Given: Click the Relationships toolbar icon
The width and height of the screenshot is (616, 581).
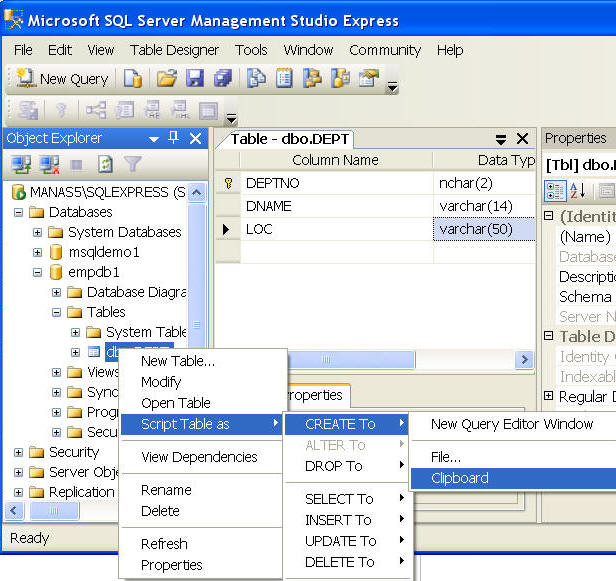Looking at the screenshot, I should [96, 110].
